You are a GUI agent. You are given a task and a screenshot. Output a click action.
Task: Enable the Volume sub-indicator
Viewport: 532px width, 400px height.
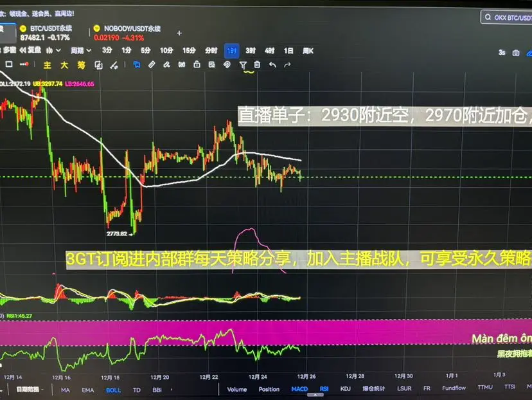pyautogui.click(x=237, y=389)
